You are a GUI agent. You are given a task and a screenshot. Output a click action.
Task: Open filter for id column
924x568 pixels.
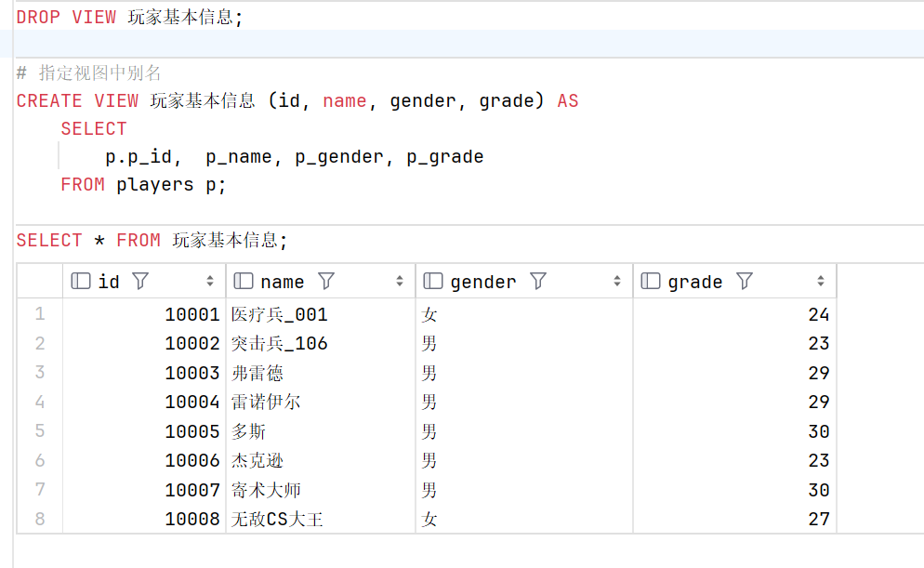(x=140, y=281)
